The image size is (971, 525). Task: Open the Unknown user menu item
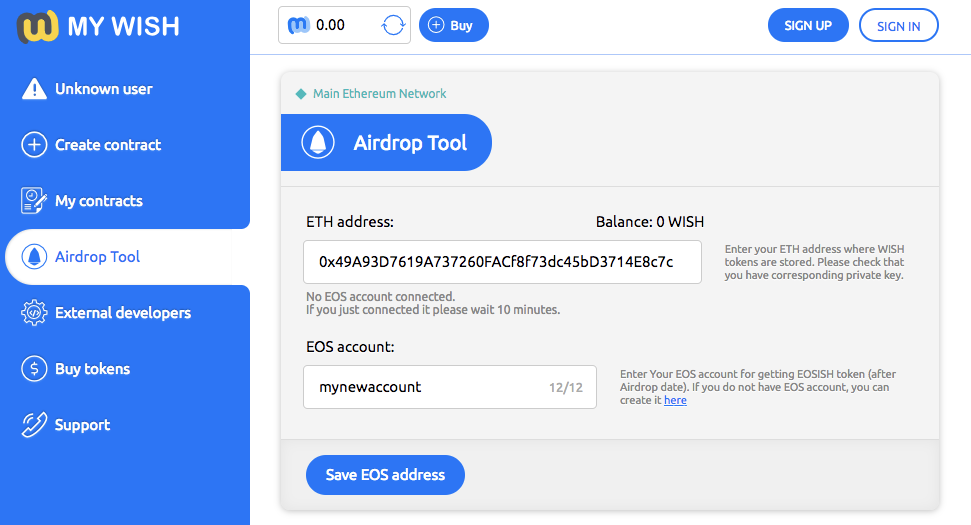pos(125,89)
